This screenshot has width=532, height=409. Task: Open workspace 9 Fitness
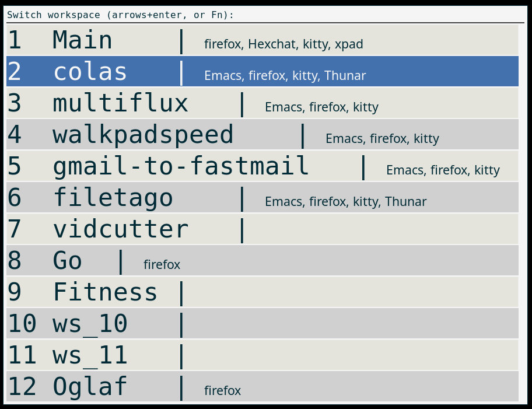tap(262, 292)
